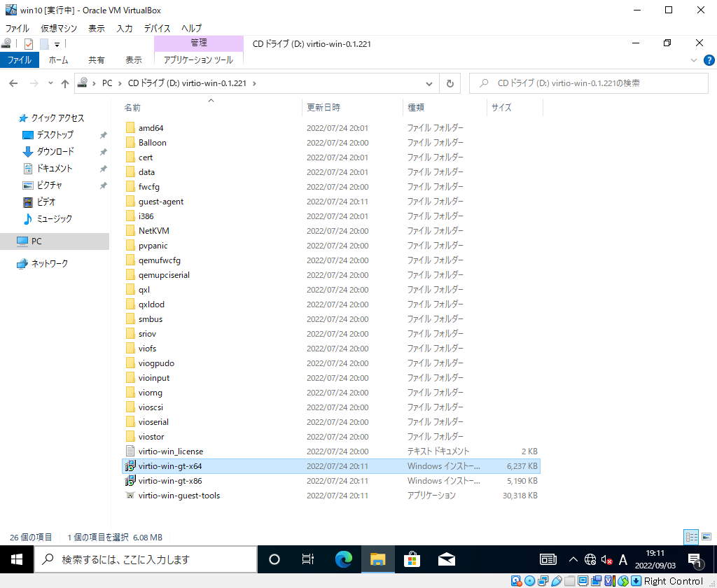This screenshot has height=588, width=717.
Task: Select the Balloon folder icon
Action: (130, 143)
